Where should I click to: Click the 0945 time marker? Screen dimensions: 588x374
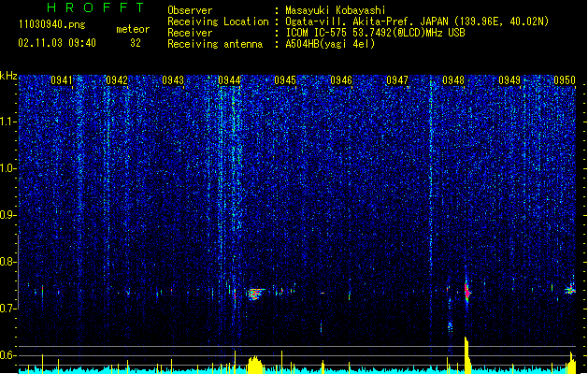click(285, 80)
